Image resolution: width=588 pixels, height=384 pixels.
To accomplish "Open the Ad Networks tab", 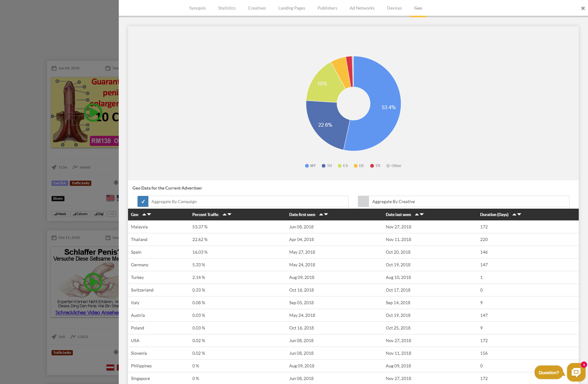I will 362,8.
